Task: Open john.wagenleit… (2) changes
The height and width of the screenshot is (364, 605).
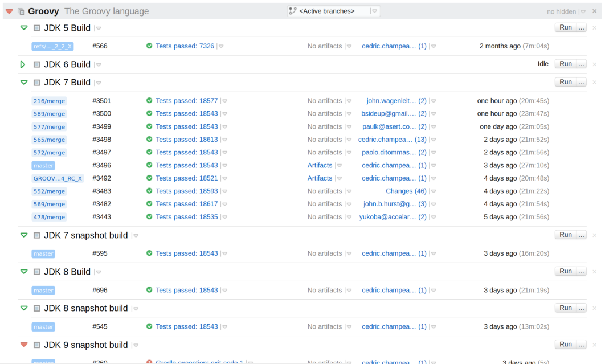Action: click(x=396, y=101)
